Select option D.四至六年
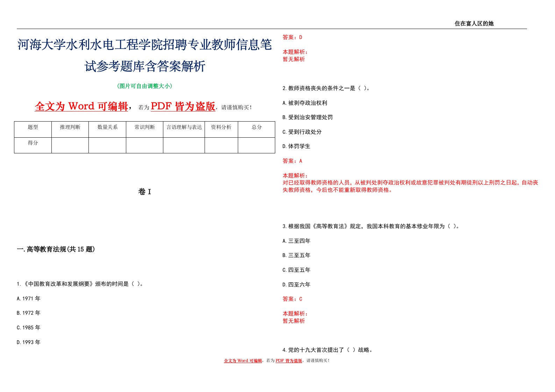Screen dimensions: 555x392 (297, 284)
